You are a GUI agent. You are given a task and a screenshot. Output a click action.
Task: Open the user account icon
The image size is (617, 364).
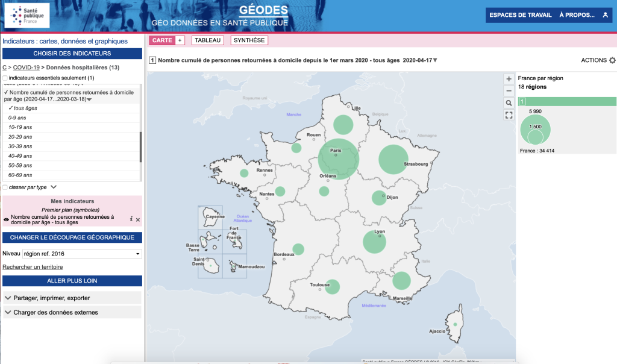[605, 15]
